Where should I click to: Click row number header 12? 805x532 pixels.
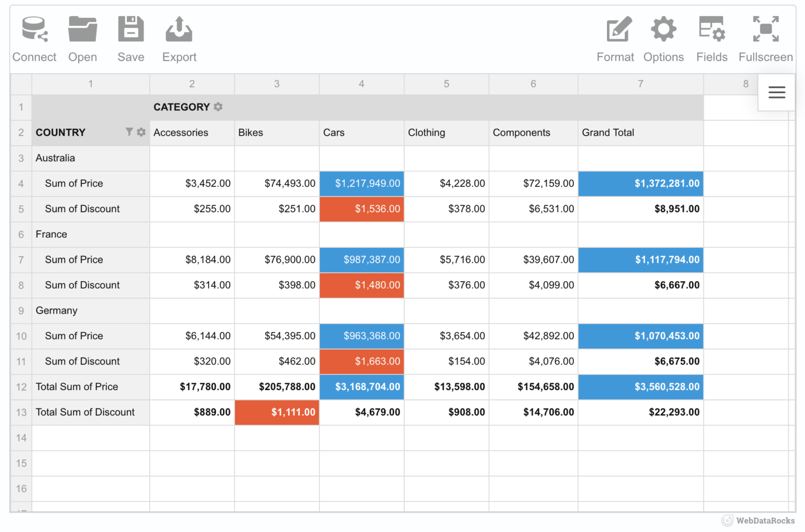pyautogui.click(x=21, y=386)
